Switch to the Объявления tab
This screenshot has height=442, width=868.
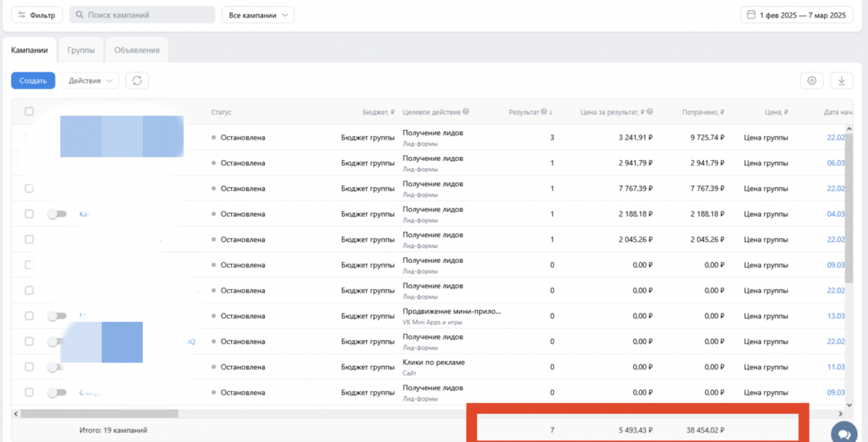137,50
